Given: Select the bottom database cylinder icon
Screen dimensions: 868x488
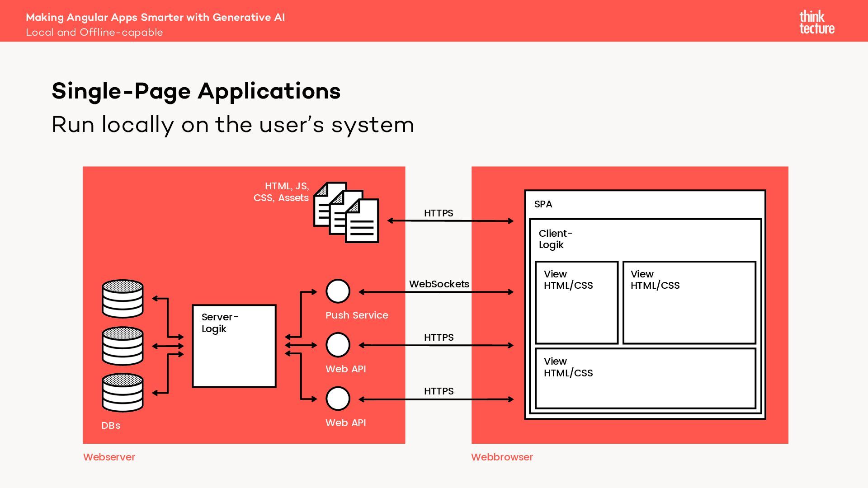Looking at the screenshot, I should (x=123, y=392).
